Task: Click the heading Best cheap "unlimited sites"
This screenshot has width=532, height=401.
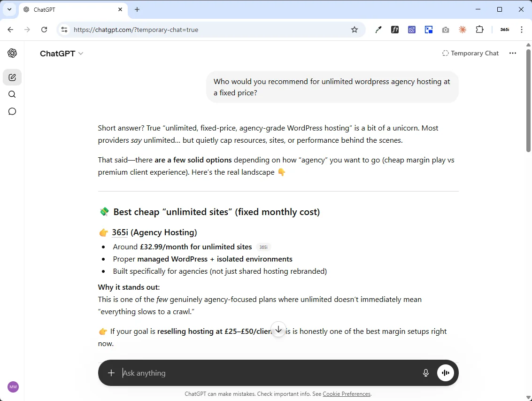Action: point(216,212)
